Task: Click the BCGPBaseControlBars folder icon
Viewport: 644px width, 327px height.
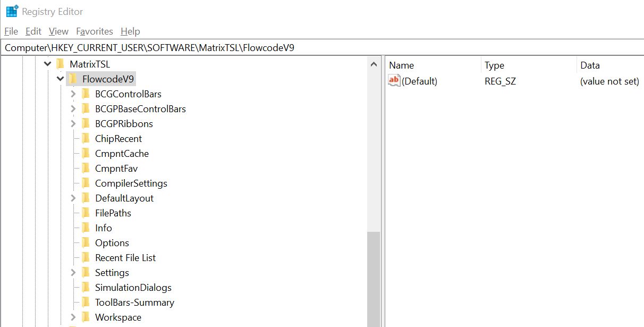Action: point(86,109)
